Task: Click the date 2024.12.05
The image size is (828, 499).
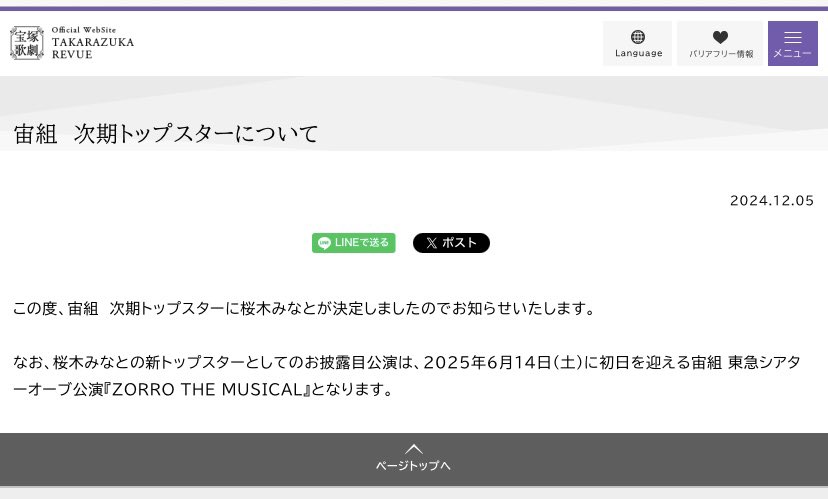Action: click(771, 201)
